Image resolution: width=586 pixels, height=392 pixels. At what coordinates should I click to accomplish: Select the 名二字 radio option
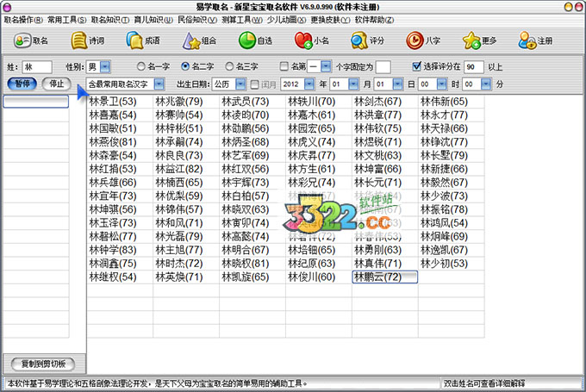point(185,66)
